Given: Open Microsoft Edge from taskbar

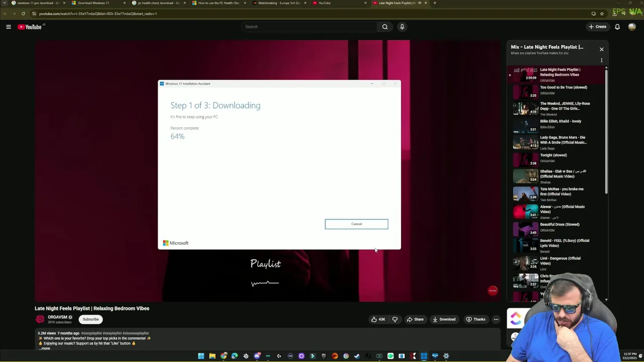Looking at the screenshot, I should pos(234,356).
